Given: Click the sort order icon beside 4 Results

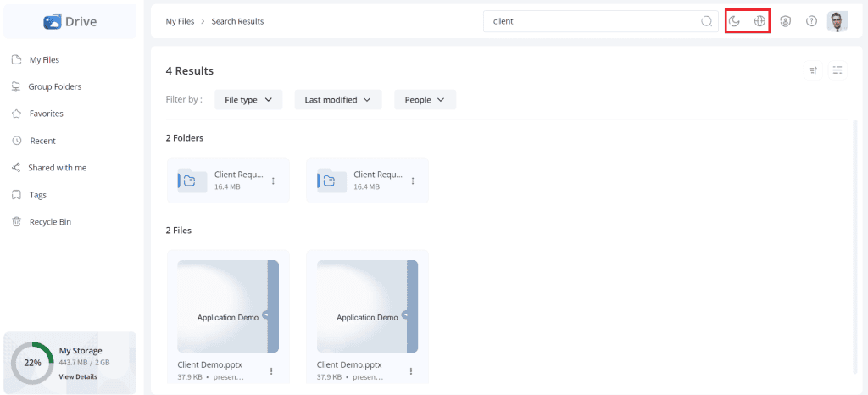Looking at the screenshot, I should (x=813, y=70).
